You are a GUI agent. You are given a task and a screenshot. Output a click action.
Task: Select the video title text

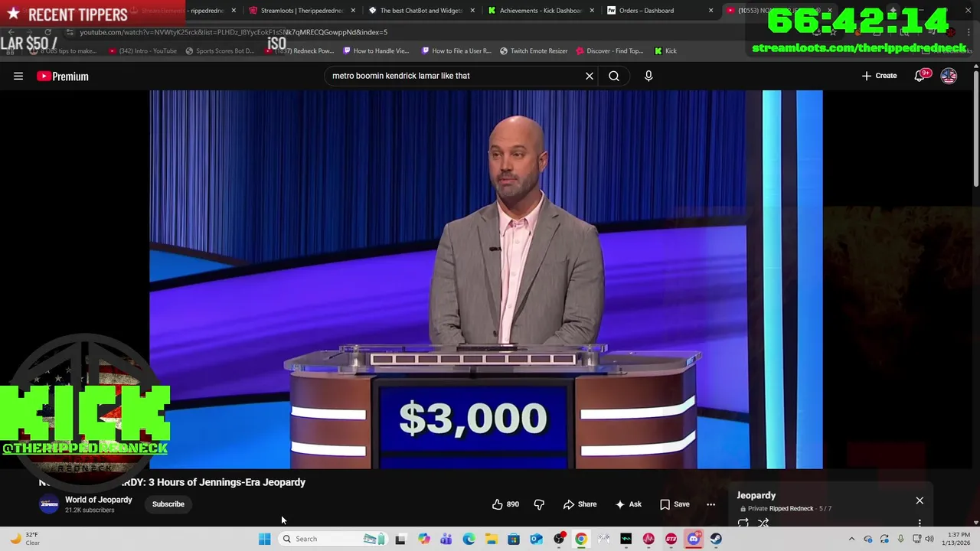pos(172,482)
